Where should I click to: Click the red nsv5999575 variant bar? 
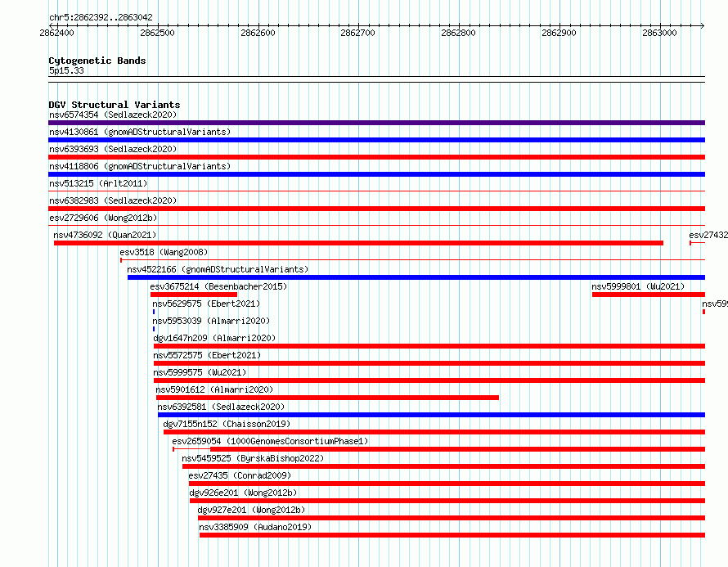pos(429,380)
